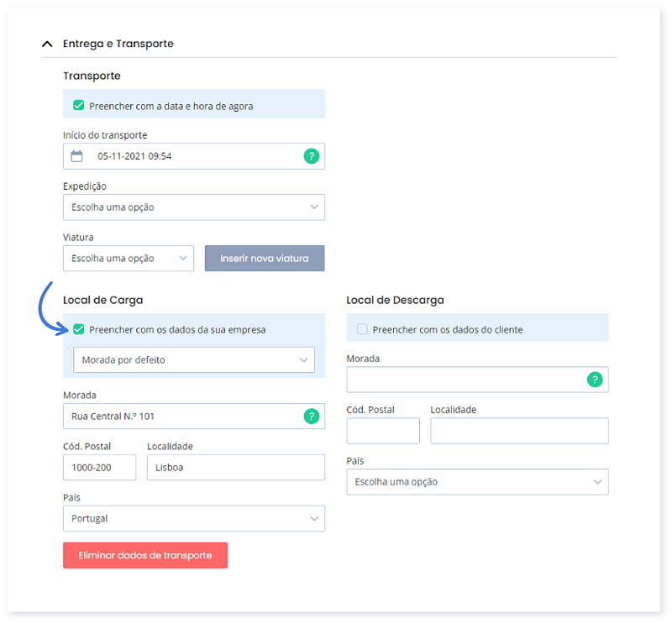
Task: Open the País dropdown under Local de Descarga
Action: (477, 482)
